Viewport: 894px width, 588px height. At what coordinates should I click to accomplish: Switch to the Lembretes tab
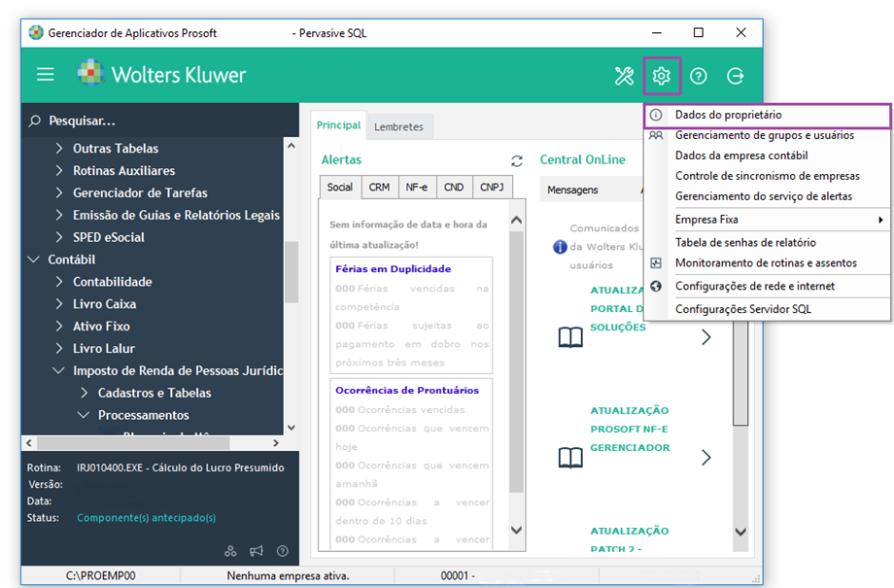click(x=399, y=126)
